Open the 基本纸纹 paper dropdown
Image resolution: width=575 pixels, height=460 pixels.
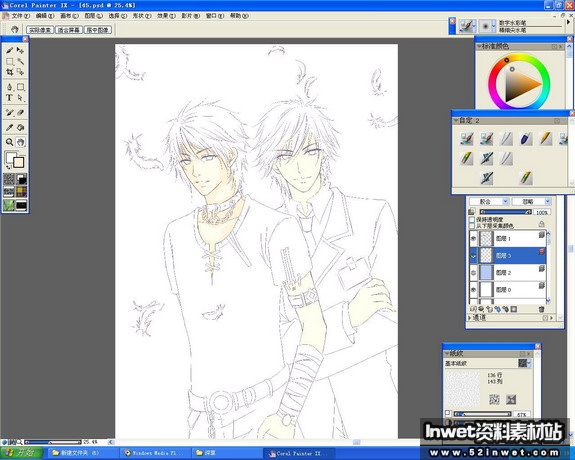(x=524, y=364)
